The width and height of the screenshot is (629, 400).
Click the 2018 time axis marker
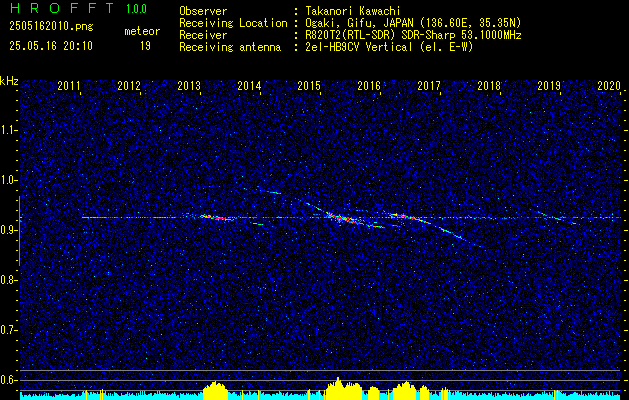point(489,85)
